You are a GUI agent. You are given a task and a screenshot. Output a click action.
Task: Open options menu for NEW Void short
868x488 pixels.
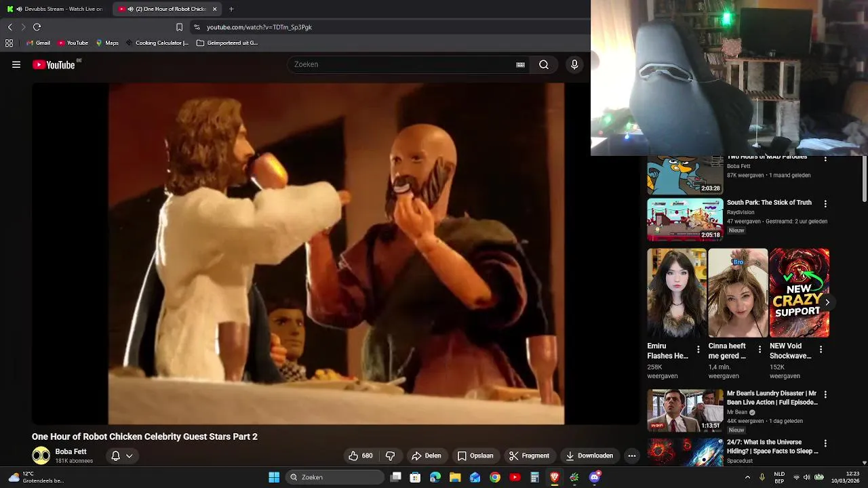click(x=821, y=350)
